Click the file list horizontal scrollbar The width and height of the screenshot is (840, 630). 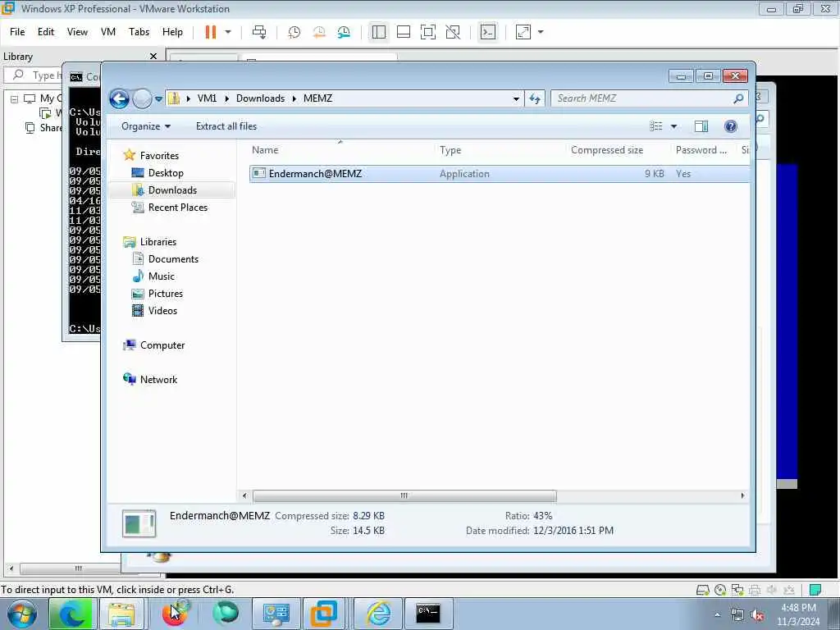click(404, 496)
